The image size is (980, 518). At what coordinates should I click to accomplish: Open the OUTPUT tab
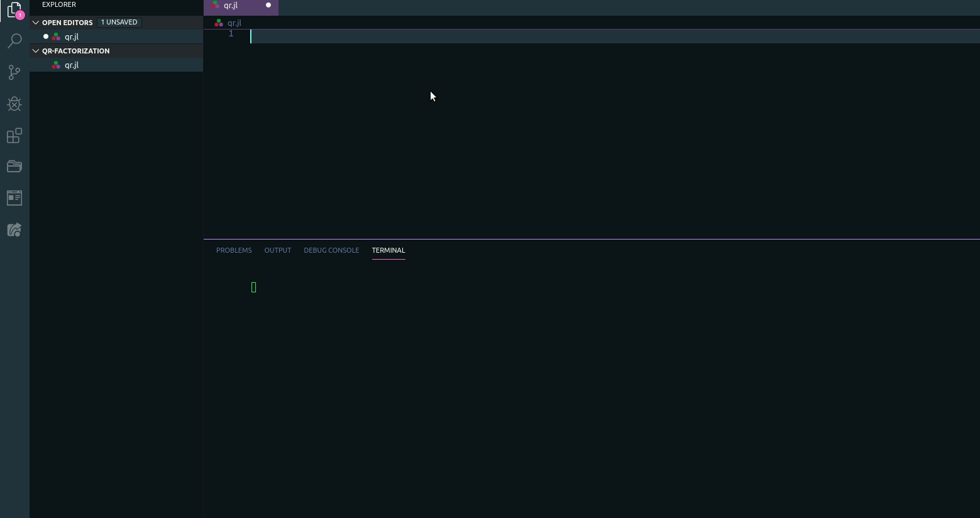pos(277,250)
